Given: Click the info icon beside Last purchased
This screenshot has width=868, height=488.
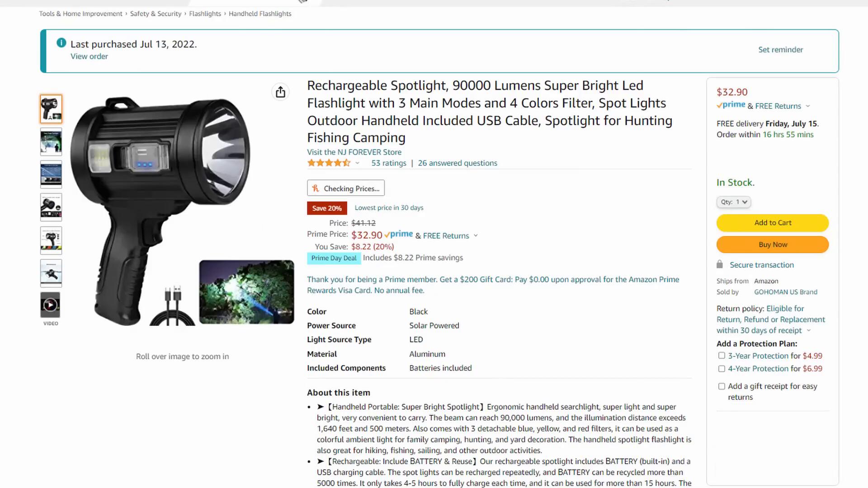Looking at the screenshot, I should click(x=61, y=43).
